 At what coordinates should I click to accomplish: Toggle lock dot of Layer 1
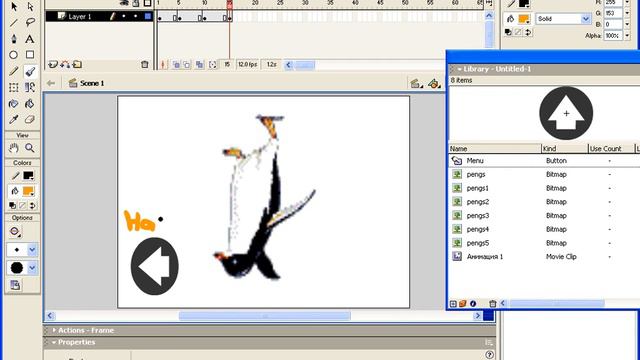pos(136,16)
